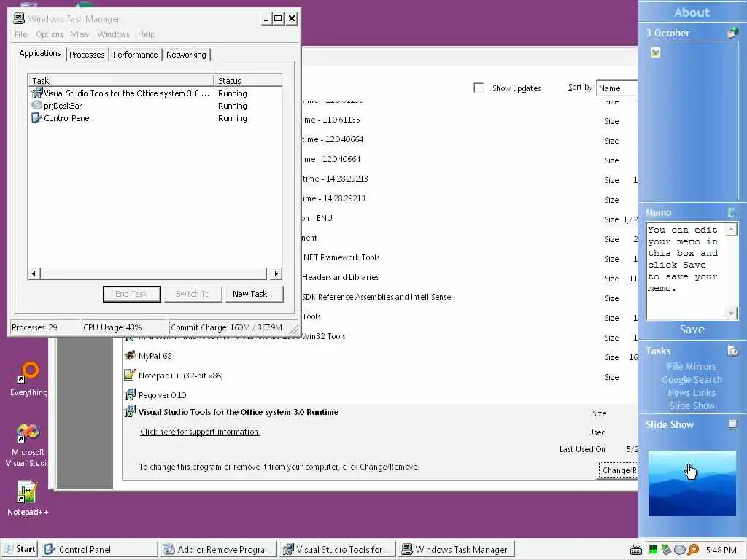
Task: Click the orange Everything search tray icon
Action: 693,550
